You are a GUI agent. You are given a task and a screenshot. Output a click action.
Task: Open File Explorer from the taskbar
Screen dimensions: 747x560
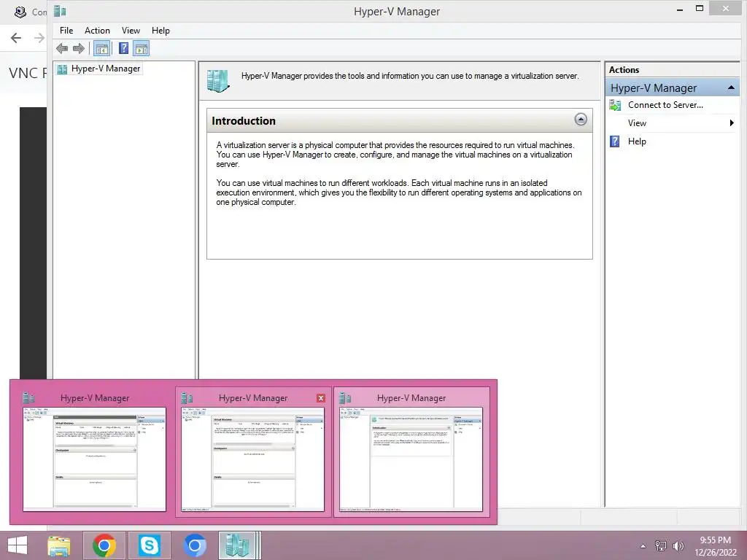58,545
